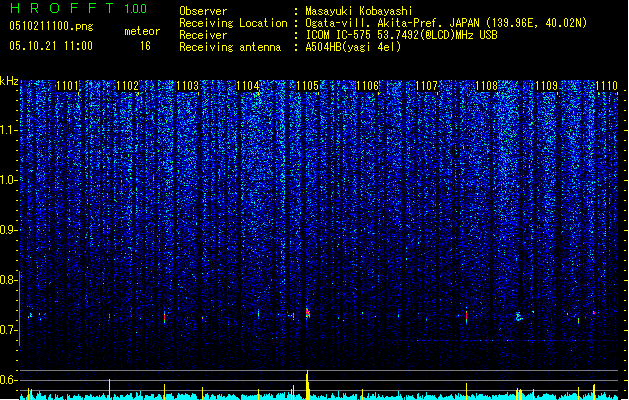Click the Ogata-vill. Akita-Pref. JAPAN location text
Viewport: 629px width, 400px height.
pyautogui.click(x=446, y=23)
